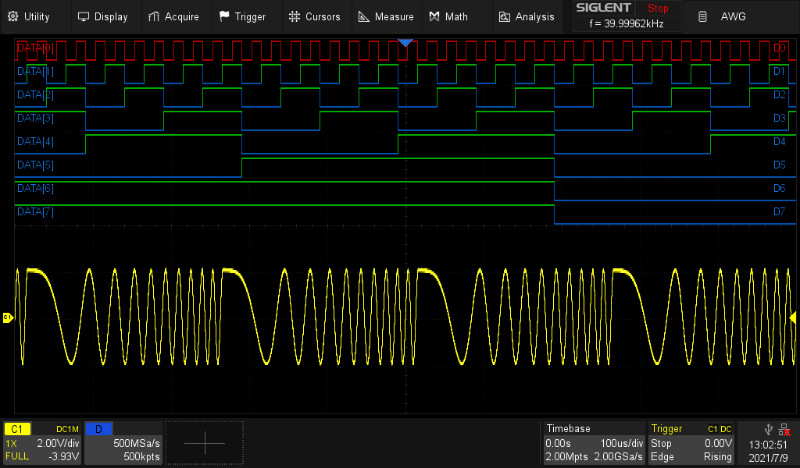This screenshot has height=468, width=800.
Task: Open the Display menu
Action: pyautogui.click(x=102, y=17)
